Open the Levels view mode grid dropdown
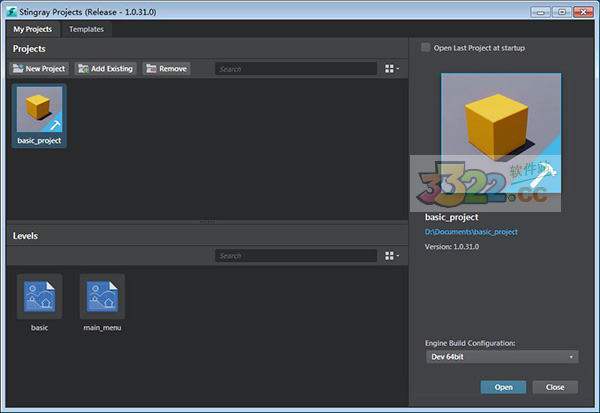 tap(392, 256)
